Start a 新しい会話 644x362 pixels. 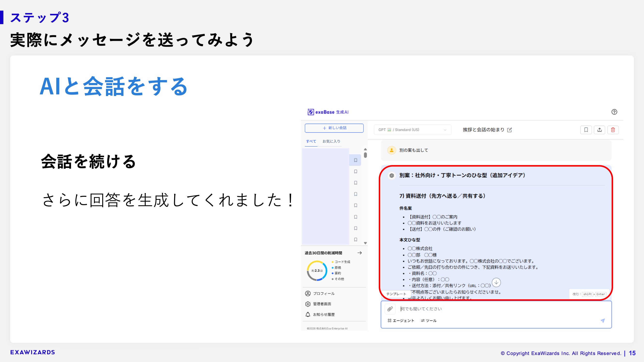pos(334,128)
